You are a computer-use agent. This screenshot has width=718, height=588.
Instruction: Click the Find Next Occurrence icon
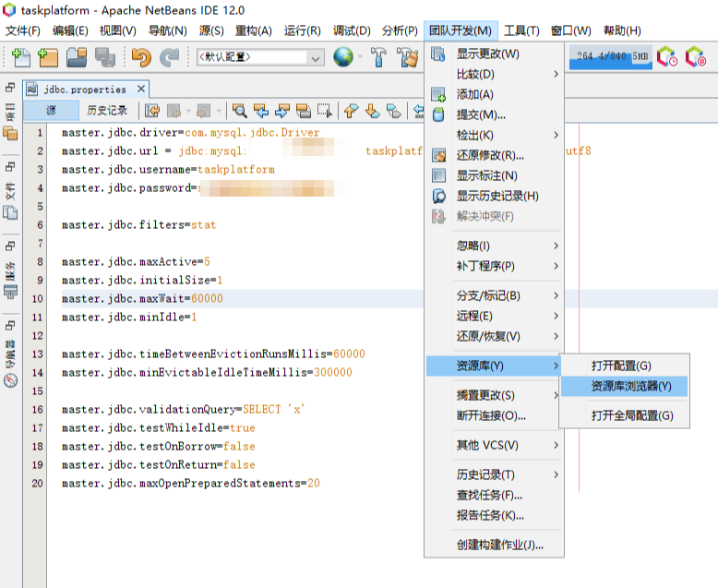(x=282, y=111)
